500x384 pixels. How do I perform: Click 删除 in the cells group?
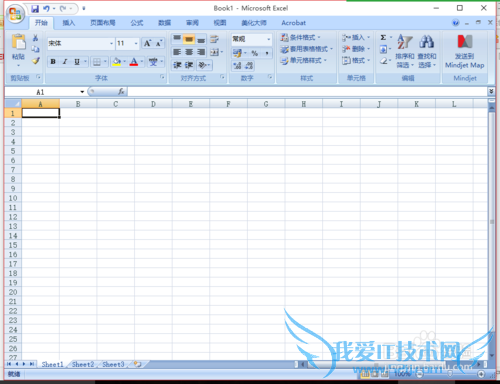click(x=356, y=49)
